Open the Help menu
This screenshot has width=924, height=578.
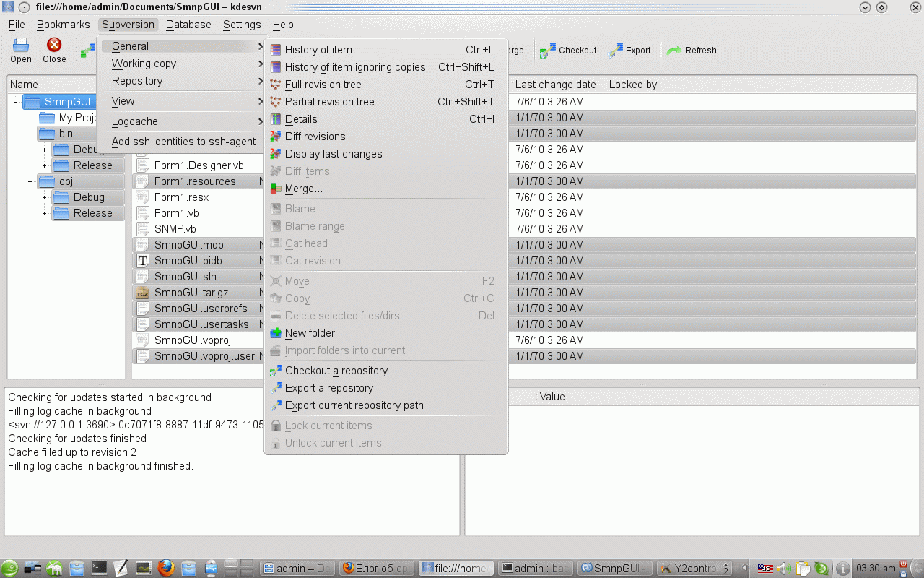coord(283,25)
